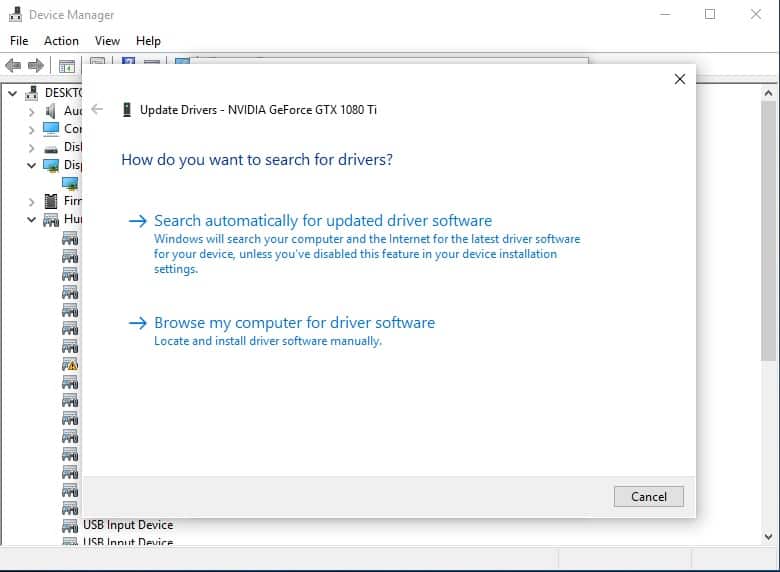Select the HID device with warning sign
This screenshot has height=572, width=780.
pyautogui.click(x=70, y=365)
